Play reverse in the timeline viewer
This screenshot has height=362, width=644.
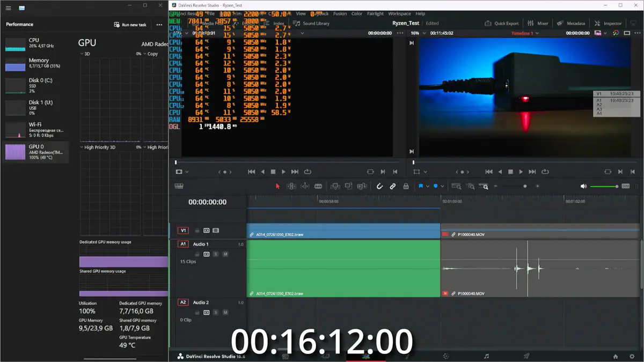[500, 172]
